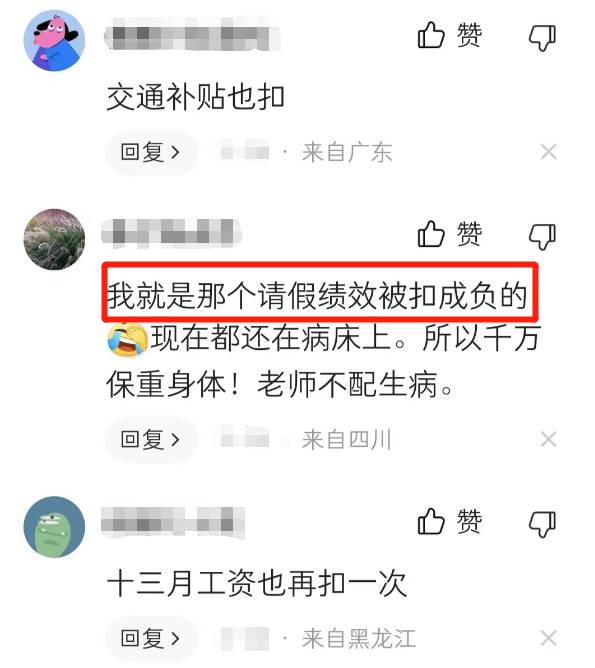This screenshot has width=595, height=668.
Task: Dismiss the comment from 四川
Action: coord(548,439)
